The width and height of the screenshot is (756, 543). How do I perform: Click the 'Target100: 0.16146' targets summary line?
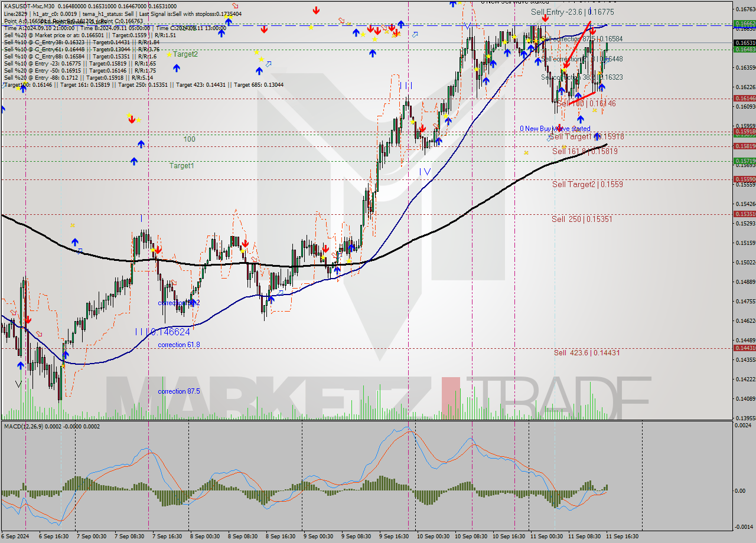[144, 85]
